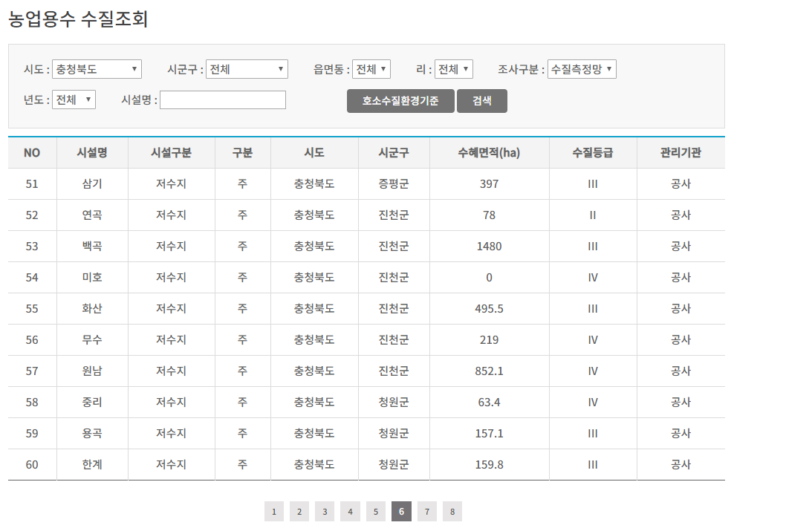Select facility name 연곡 in row 52
The width and height of the screenshot is (812, 531).
[92, 215]
